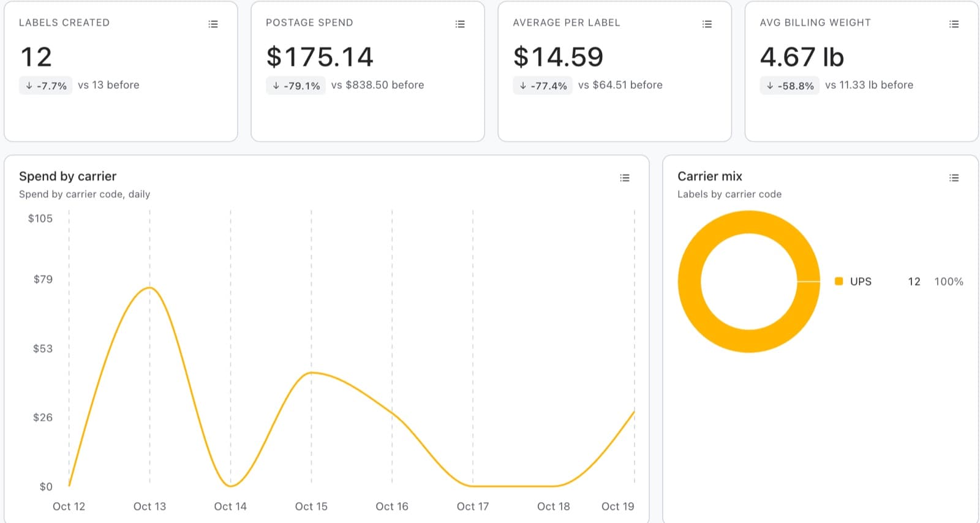
Task: Click the 4.67 lb billing weight value
Action: click(802, 57)
